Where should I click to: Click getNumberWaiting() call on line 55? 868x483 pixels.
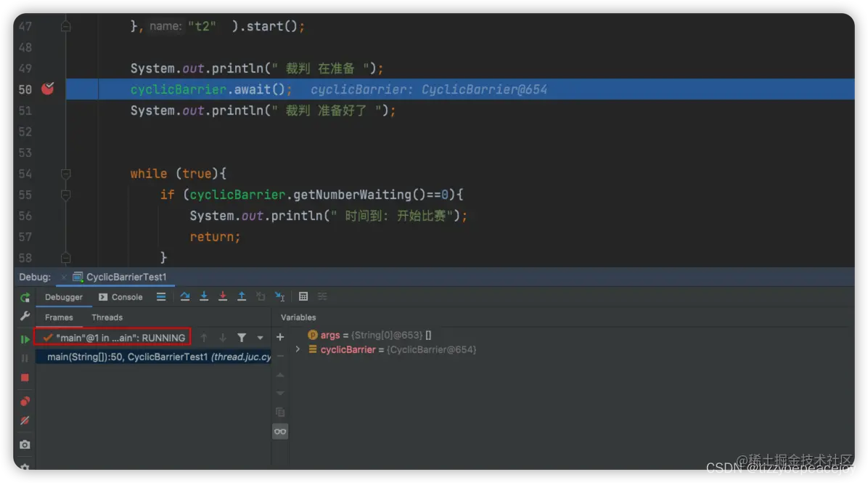(360, 195)
